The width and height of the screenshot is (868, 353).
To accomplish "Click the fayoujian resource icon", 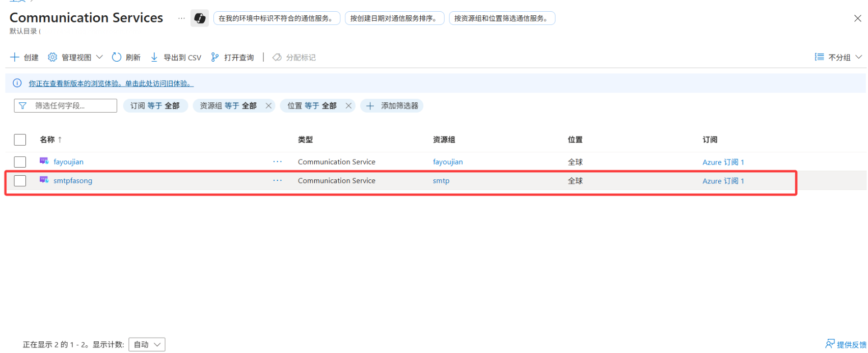I will tap(44, 161).
